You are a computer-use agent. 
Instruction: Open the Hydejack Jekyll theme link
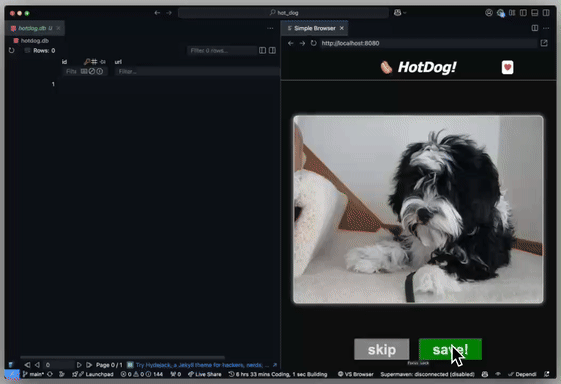[x=202, y=365]
